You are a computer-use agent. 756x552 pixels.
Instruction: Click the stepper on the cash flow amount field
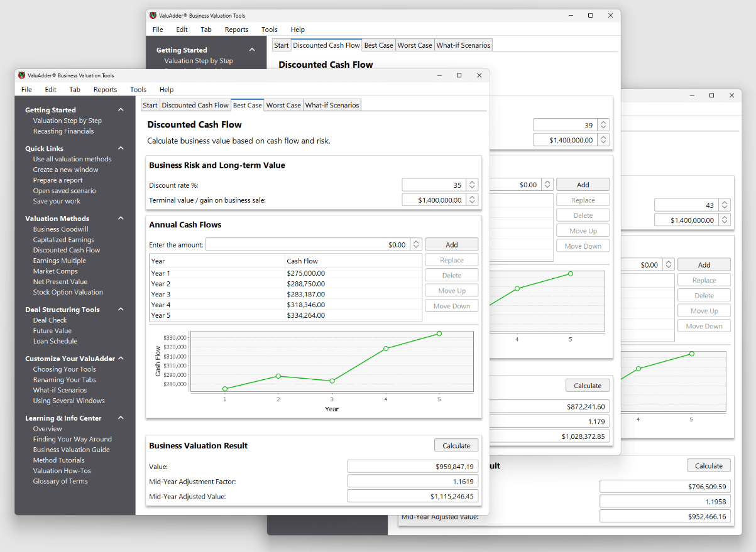coord(416,245)
